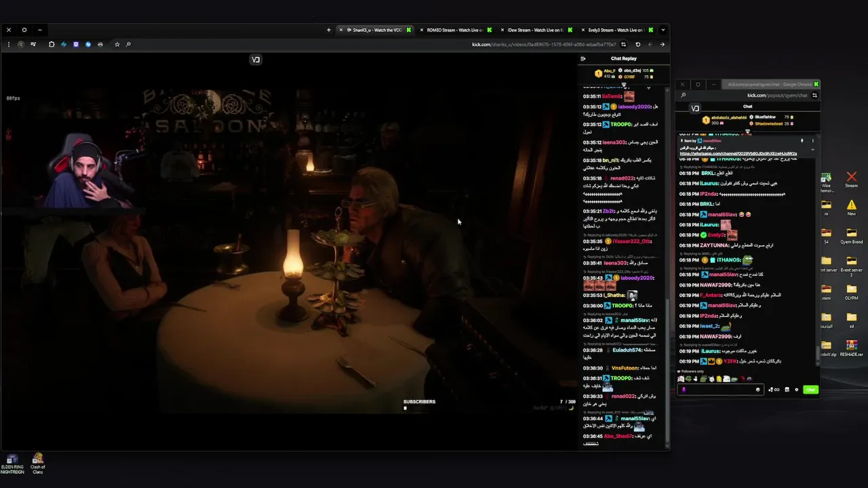
Task: Open the Chrome three-dot menu
Action: [9, 44]
